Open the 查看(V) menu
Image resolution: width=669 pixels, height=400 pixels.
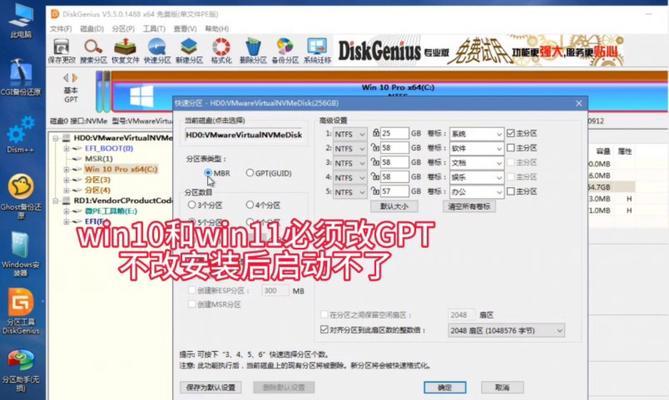[185, 29]
